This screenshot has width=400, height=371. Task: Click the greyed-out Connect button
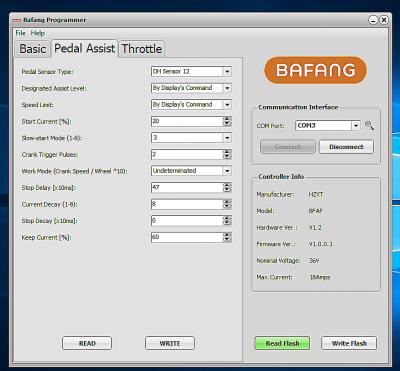(288, 147)
